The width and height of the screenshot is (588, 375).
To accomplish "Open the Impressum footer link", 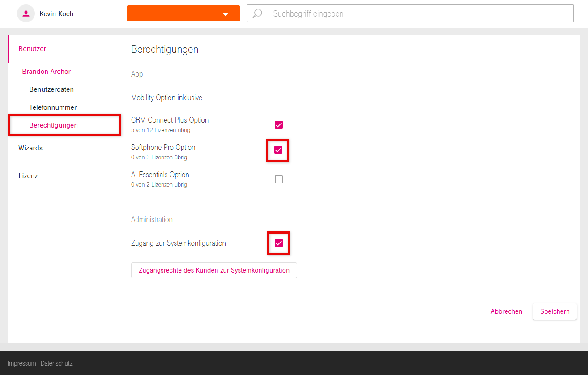I will [x=21, y=363].
